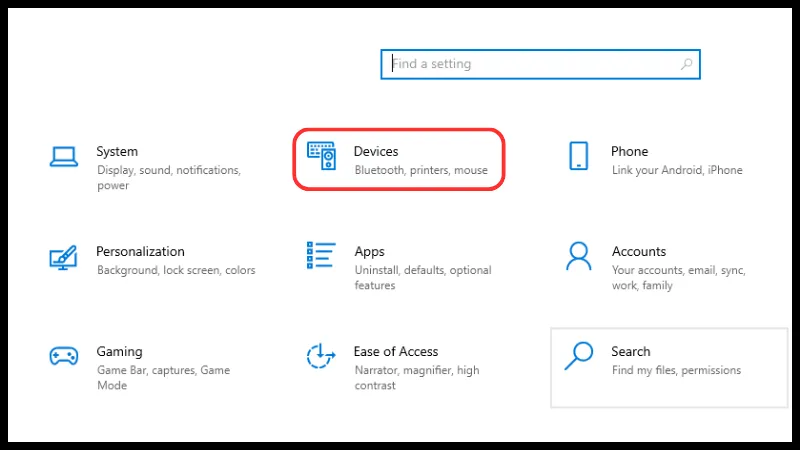This screenshot has height=450, width=800.
Task: Click the magnifier icon in the search box
Action: [686, 64]
